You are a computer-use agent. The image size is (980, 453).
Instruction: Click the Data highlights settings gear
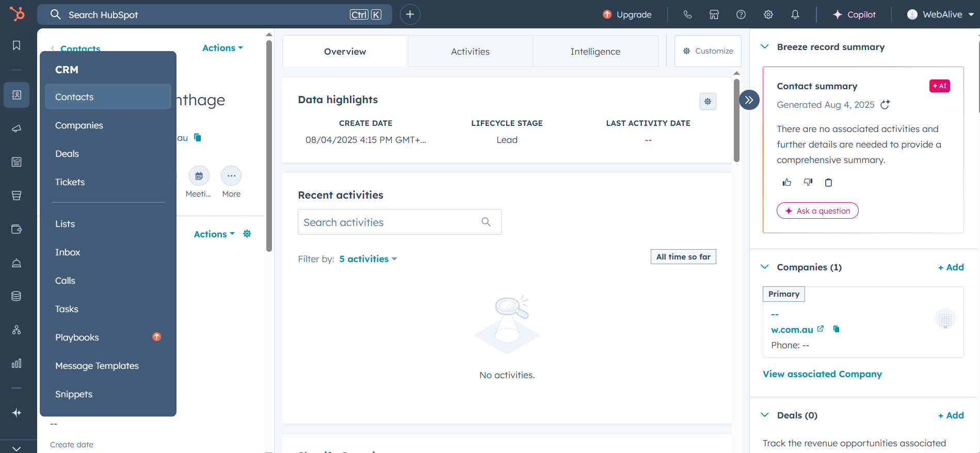[708, 102]
